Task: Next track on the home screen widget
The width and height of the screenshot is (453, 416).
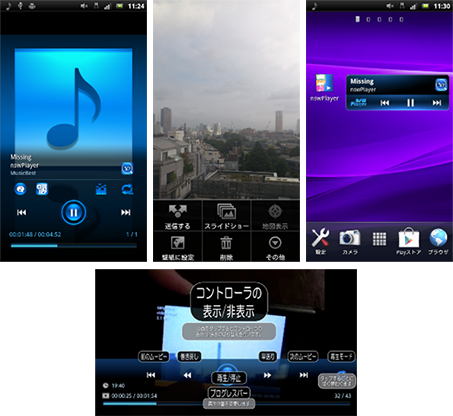Action: [x=437, y=103]
